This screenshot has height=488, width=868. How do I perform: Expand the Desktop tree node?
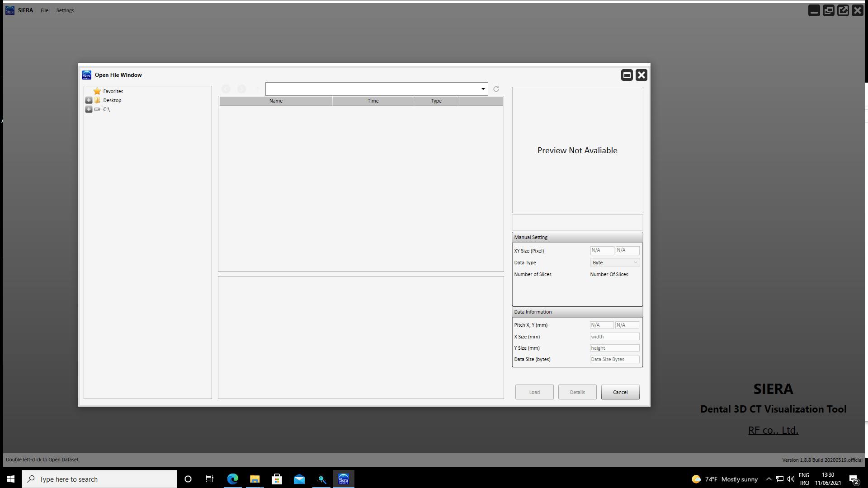89,100
